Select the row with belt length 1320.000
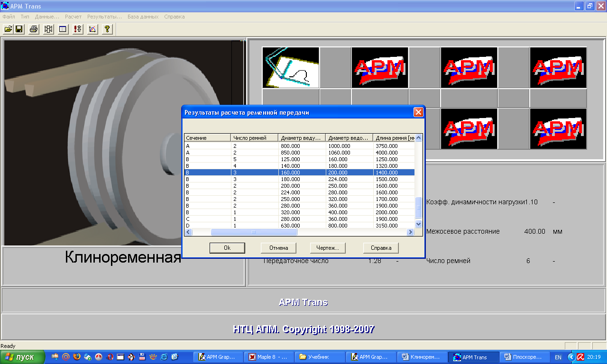607x364 pixels. point(300,166)
